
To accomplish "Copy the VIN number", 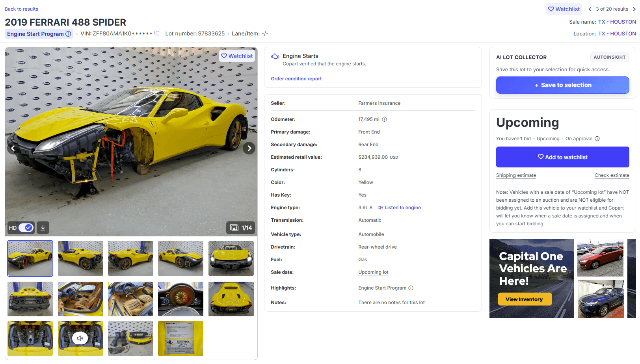I will (x=157, y=33).
